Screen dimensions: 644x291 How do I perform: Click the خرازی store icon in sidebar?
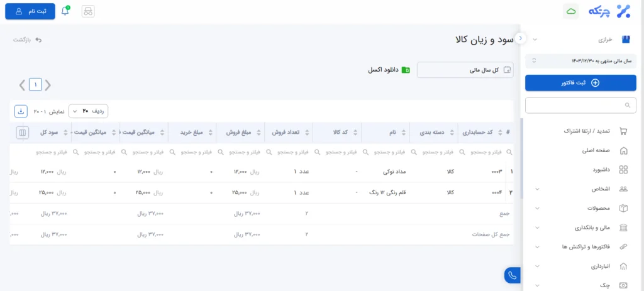pyautogui.click(x=626, y=40)
